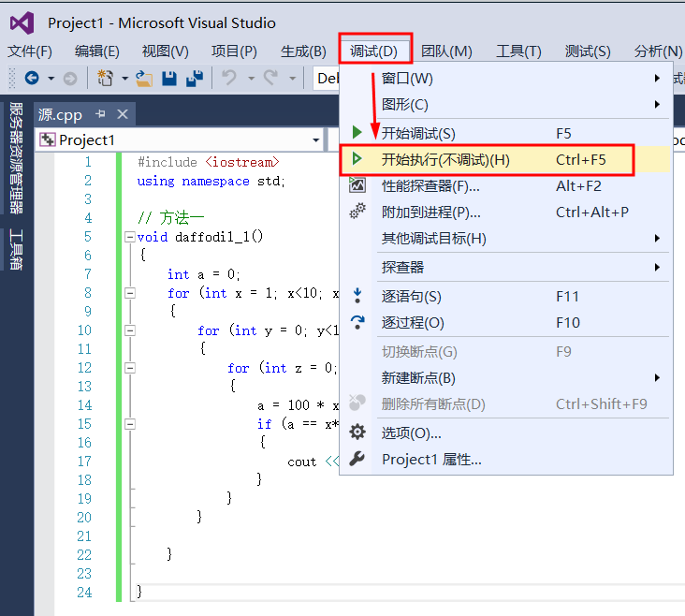The image size is (685, 616).
Task: Click the Navigate Backward arrow icon
Action: click(32, 79)
